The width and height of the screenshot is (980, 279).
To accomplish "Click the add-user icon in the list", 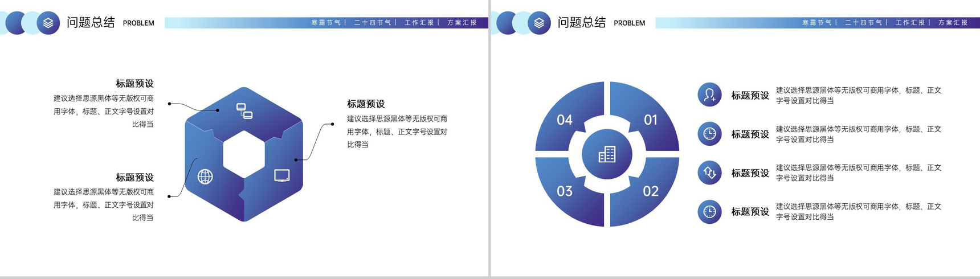I will tap(709, 95).
